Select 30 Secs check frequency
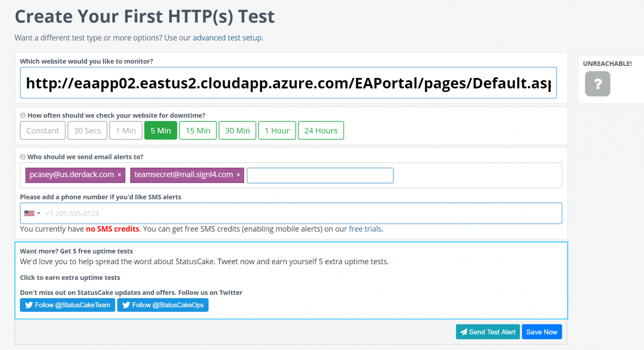This screenshot has width=644, height=350. [x=87, y=131]
